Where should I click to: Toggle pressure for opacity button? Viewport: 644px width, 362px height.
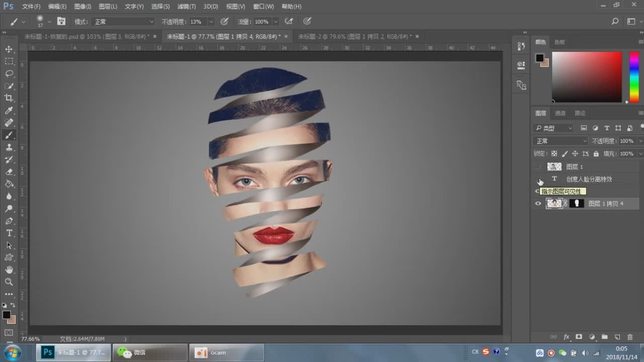point(224,22)
